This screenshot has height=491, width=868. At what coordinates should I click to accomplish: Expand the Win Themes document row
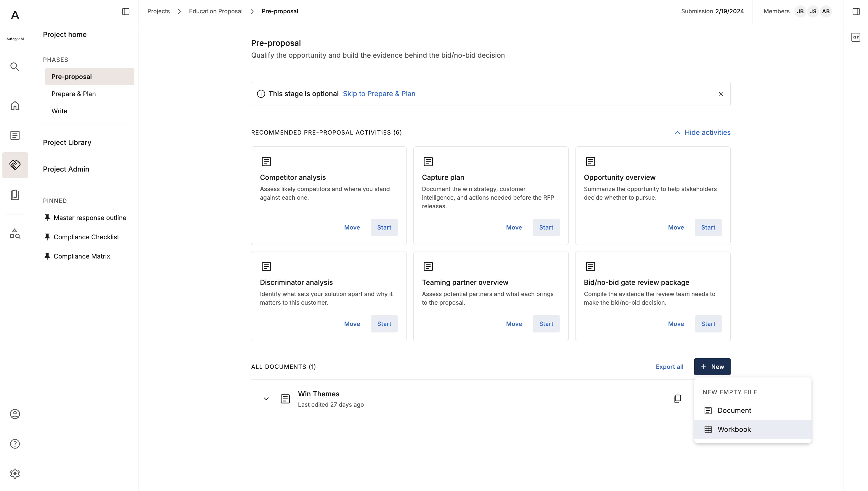coord(266,399)
